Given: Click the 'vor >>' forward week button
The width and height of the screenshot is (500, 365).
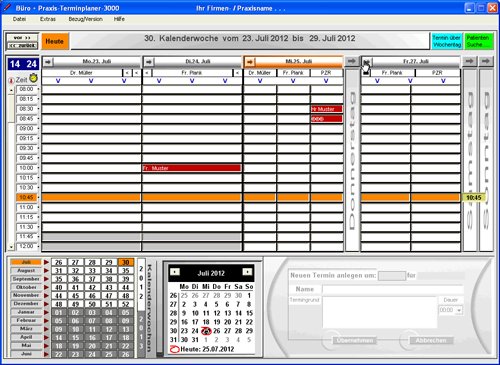Looking at the screenshot, I should point(22,38).
